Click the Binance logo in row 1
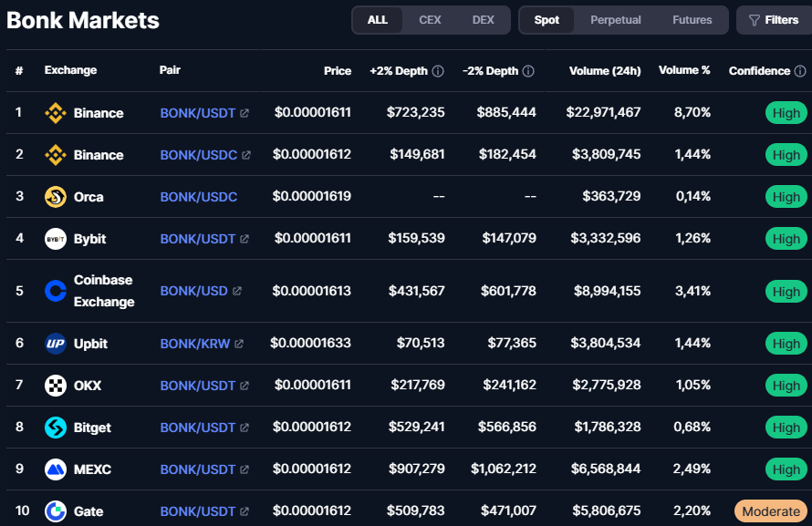The width and height of the screenshot is (812, 526). tap(56, 113)
